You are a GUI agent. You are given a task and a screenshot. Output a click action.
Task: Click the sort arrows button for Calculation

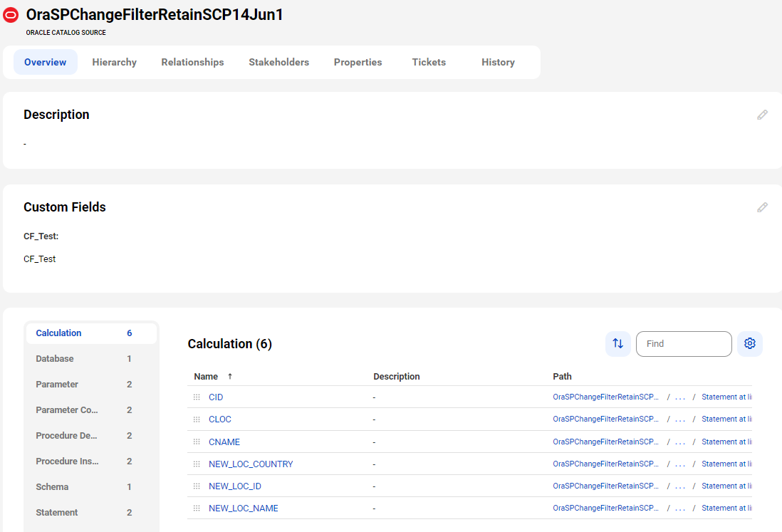618,343
